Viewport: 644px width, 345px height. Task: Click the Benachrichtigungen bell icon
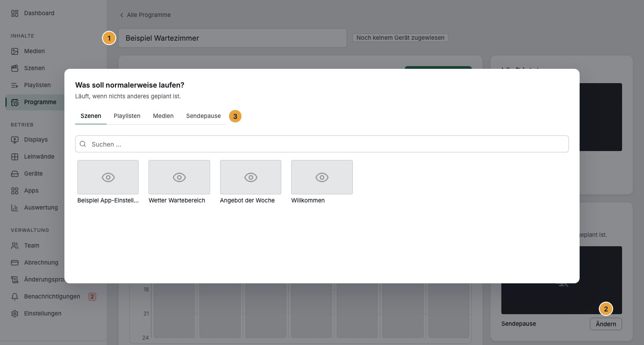pos(15,297)
